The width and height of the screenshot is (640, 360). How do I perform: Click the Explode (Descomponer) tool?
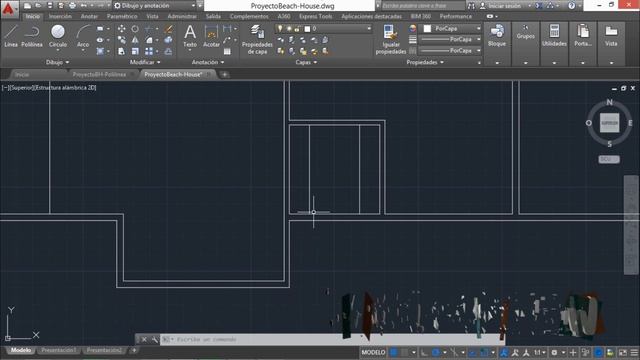tap(168, 40)
